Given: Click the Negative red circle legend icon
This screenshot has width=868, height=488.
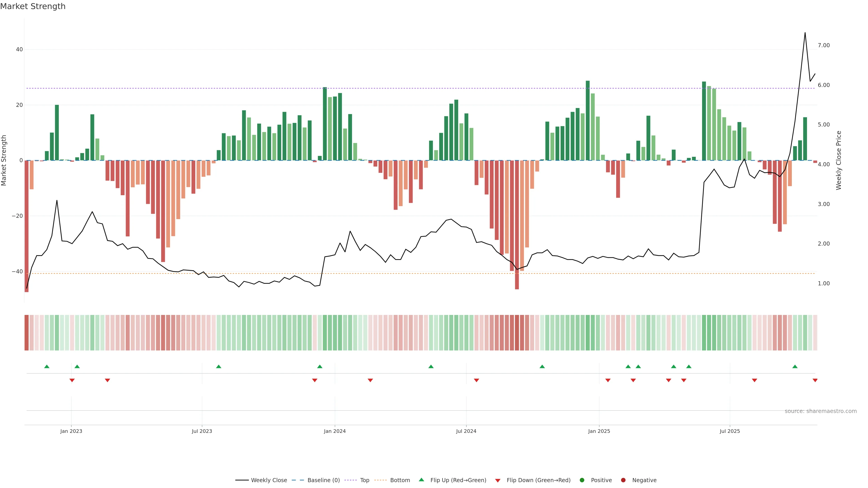Looking at the screenshot, I should [623, 480].
